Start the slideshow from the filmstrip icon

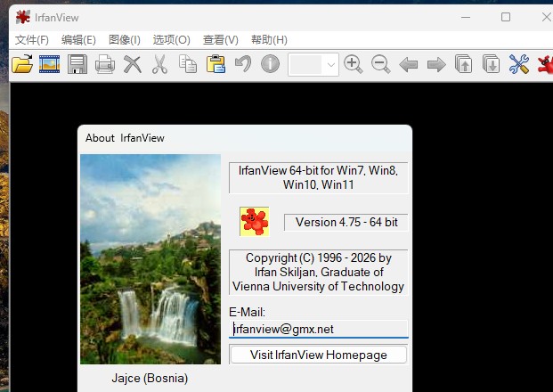(49, 64)
